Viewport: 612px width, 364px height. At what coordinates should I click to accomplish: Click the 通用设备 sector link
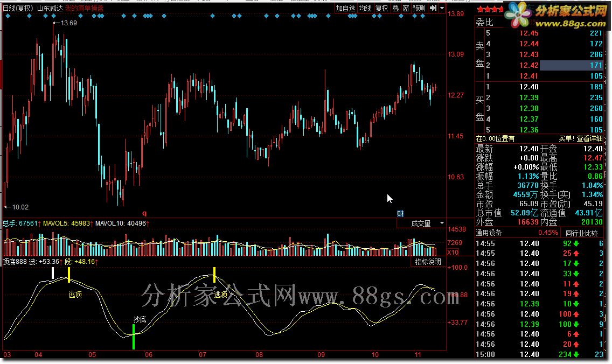pyautogui.click(x=489, y=233)
